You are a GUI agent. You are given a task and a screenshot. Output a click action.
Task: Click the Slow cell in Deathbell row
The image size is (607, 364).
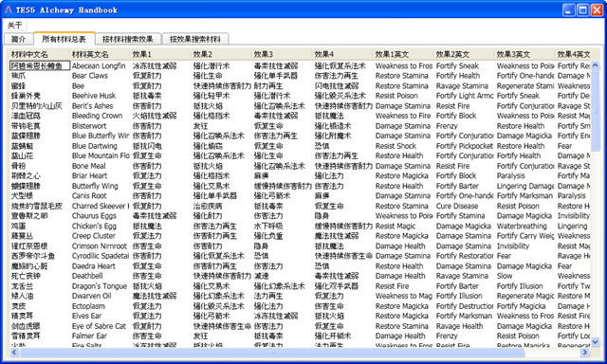click(x=505, y=276)
